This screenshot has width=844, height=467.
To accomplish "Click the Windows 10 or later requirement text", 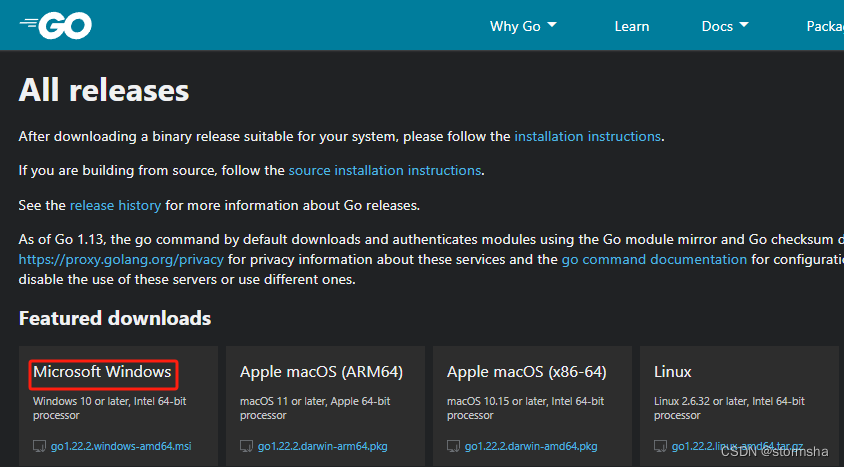I will [x=110, y=408].
